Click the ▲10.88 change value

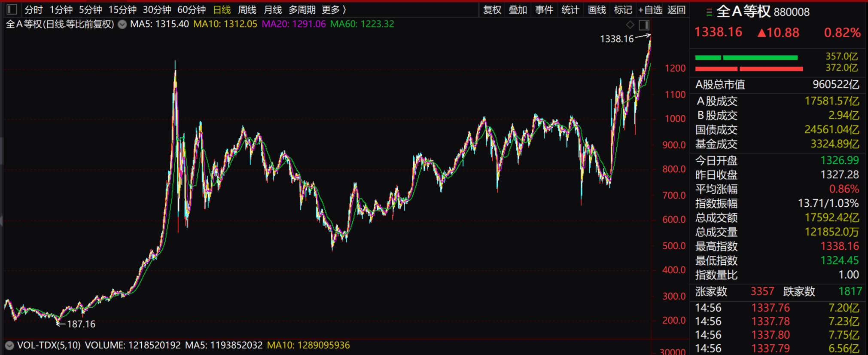tap(778, 33)
